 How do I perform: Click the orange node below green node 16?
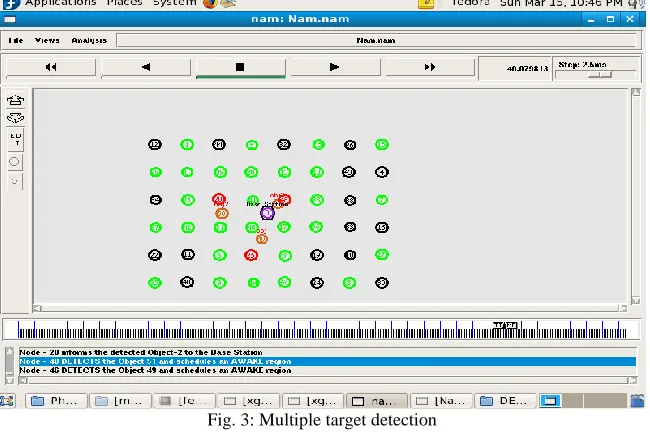(262, 238)
